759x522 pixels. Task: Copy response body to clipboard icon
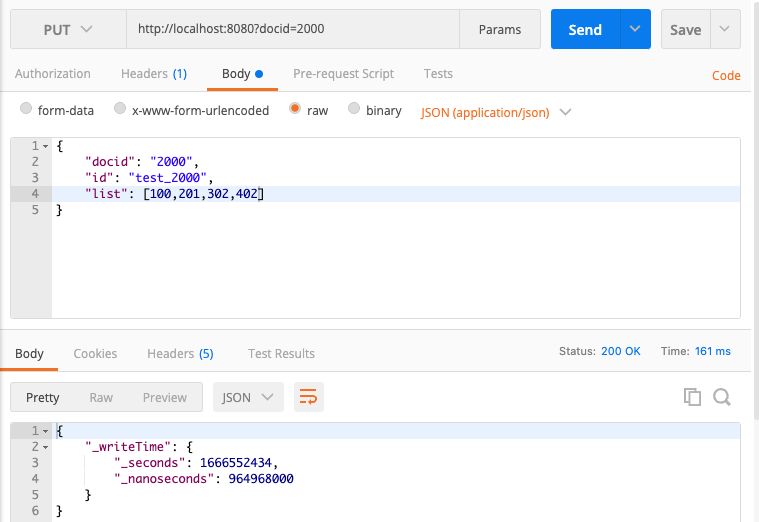[x=692, y=397]
